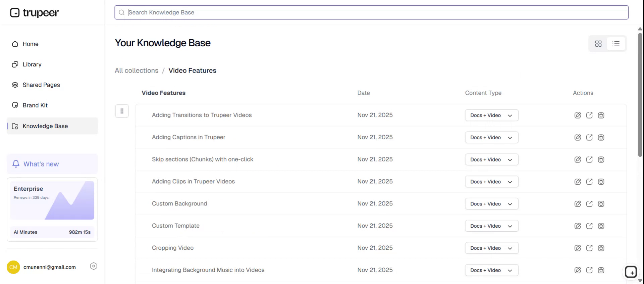The height and width of the screenshot is (284, 644).
Task: Open Skip sections (Chunks) with one-click article
Action: coord(203,159)
